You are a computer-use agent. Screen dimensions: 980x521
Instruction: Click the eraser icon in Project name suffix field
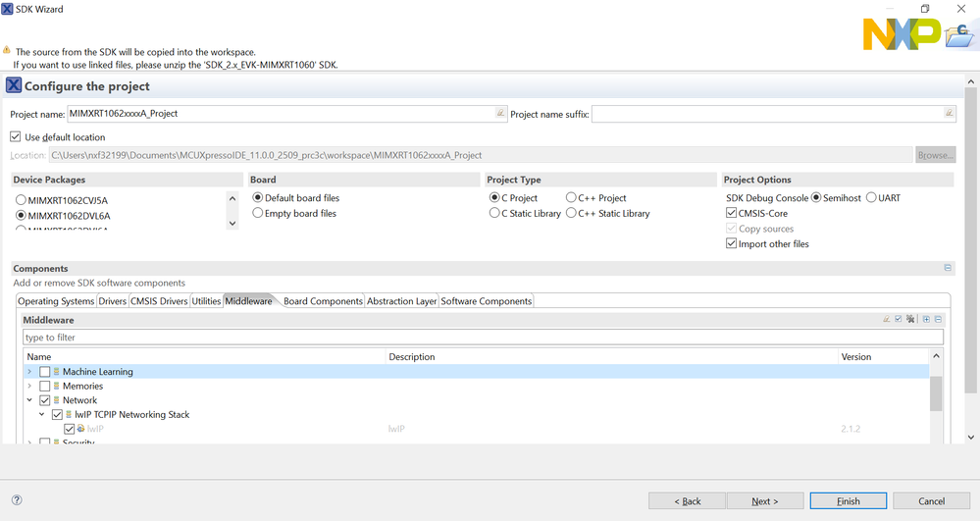(949, 113)
